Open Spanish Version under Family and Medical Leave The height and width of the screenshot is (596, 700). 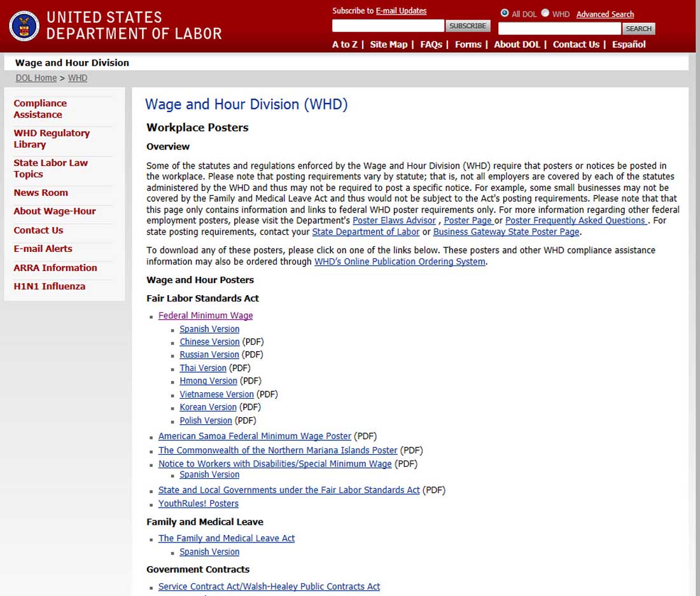[209, 552]
